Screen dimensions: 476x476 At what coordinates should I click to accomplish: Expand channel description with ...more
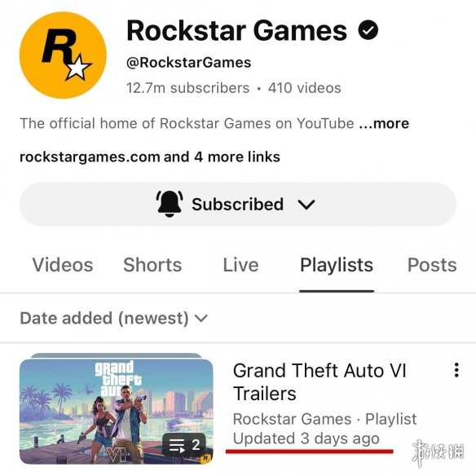(384, 124)
